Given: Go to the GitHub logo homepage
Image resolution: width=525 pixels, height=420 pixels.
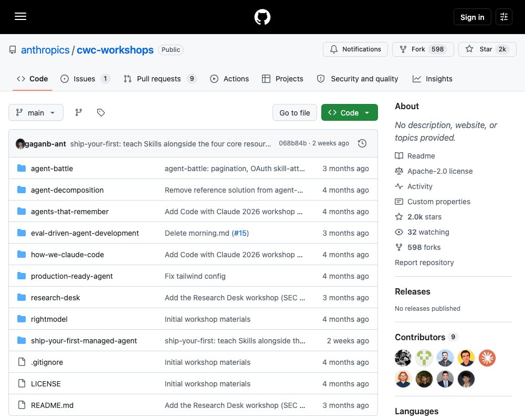Looking at the screenshot, I should (262, 17).
